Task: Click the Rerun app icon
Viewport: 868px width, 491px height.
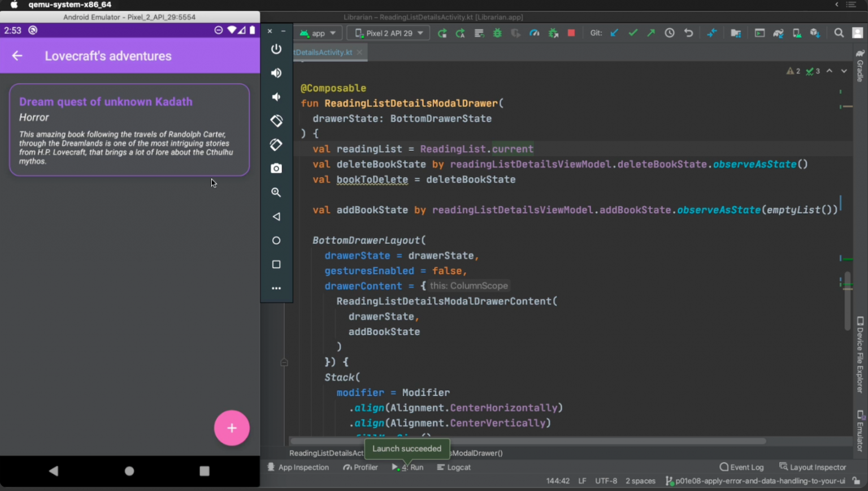Action: point(442,33)
